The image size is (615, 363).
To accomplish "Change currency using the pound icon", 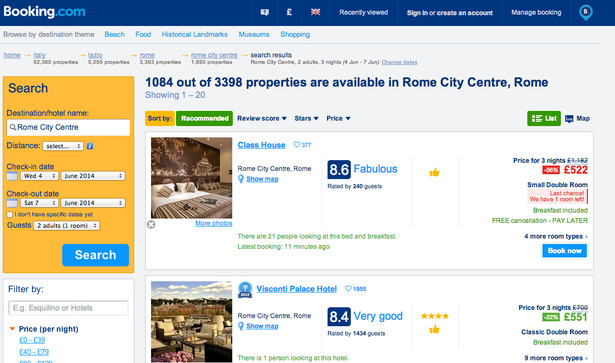I will pos(289,12).
